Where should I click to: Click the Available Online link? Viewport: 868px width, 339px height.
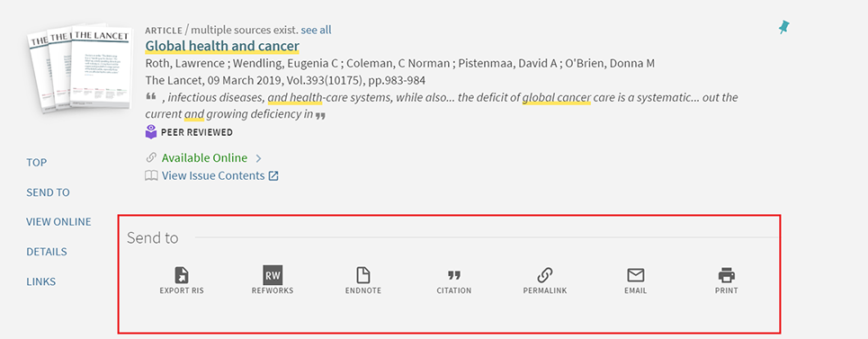click(204, 158)
